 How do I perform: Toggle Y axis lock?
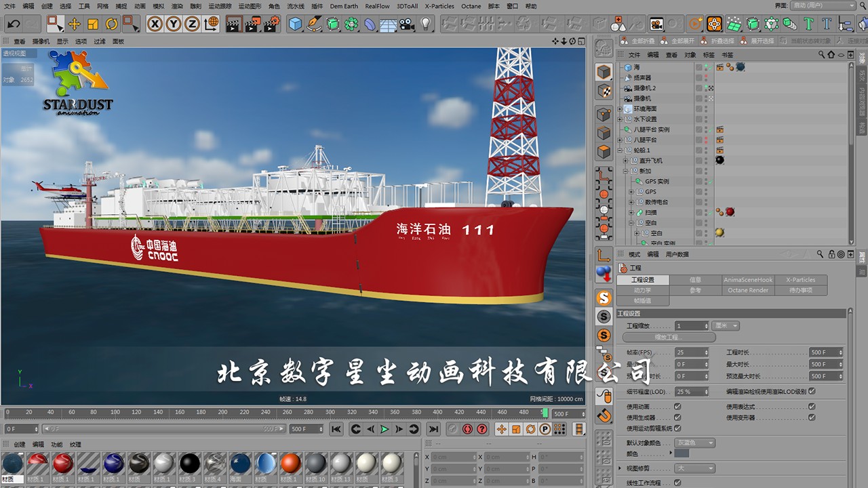(x=174, y=24)
